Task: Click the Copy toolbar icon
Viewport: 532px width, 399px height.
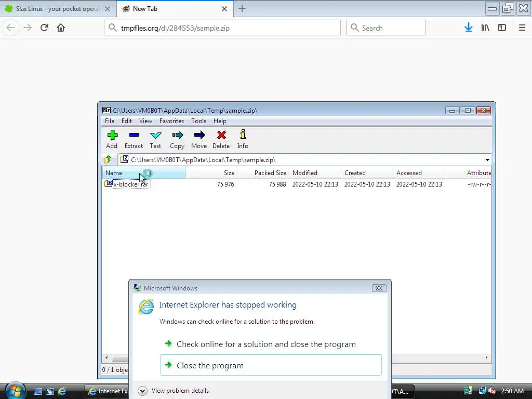Action: tap(177, 139)
